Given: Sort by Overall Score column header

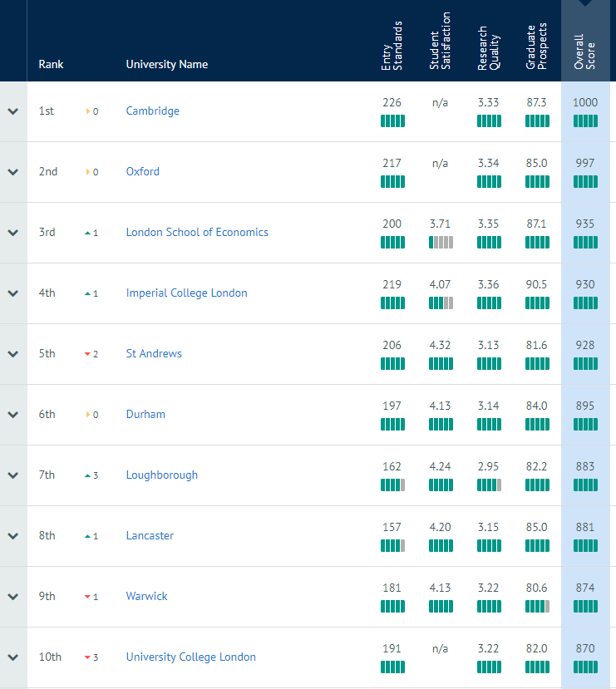Looking at the screenshot, I should 584,52.
